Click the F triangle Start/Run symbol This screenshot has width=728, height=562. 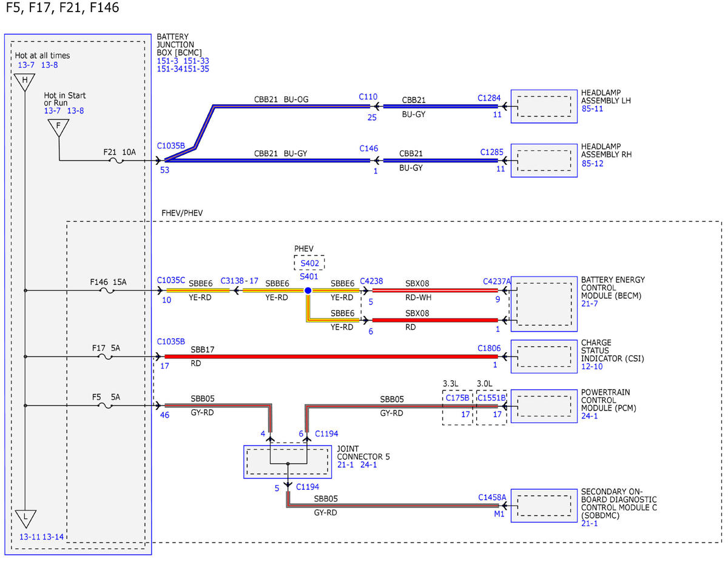59,127
